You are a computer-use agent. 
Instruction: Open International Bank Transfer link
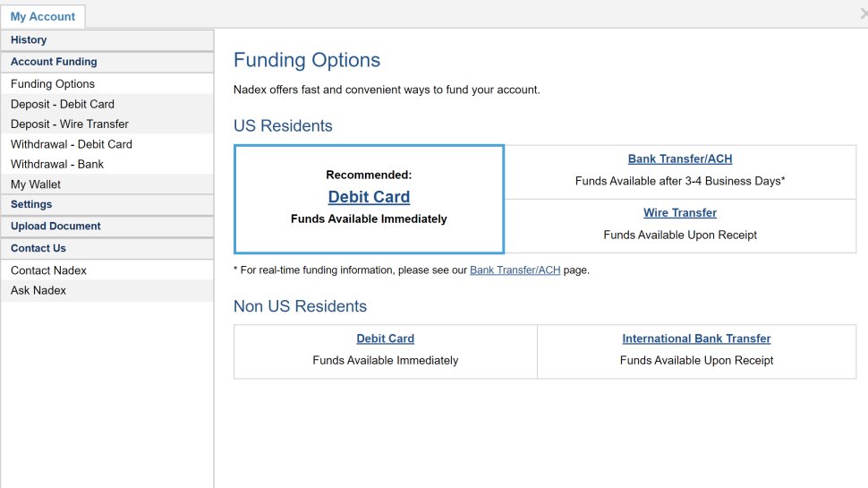[x=696, y=338]
